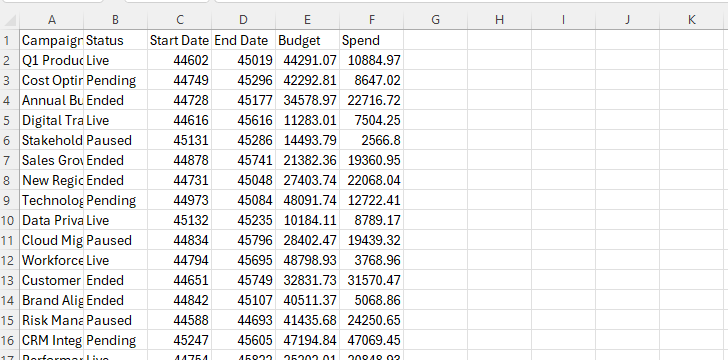The image size is (728, 360).
Task: Click start date value 44842
Action: pos(179,300)
